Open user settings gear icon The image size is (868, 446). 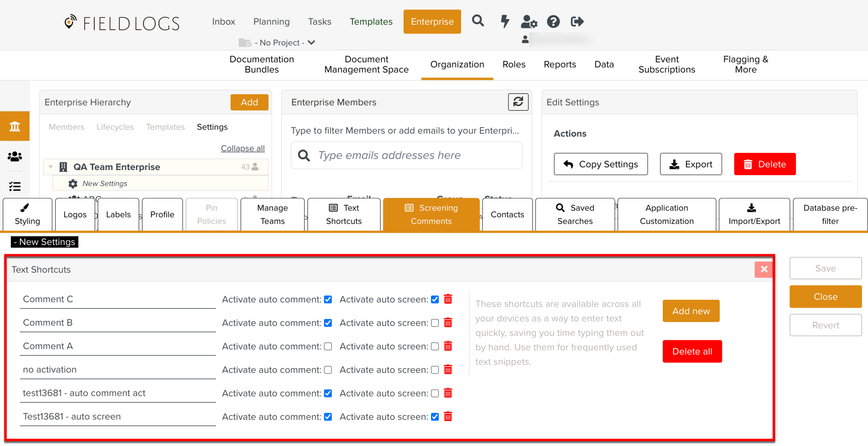[x=529, y=22]
